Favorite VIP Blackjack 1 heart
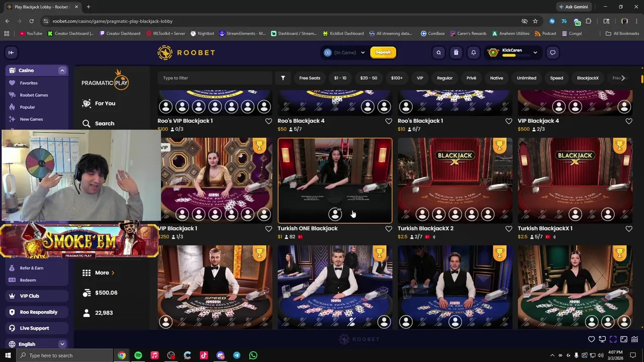 (x=269, y=229)
